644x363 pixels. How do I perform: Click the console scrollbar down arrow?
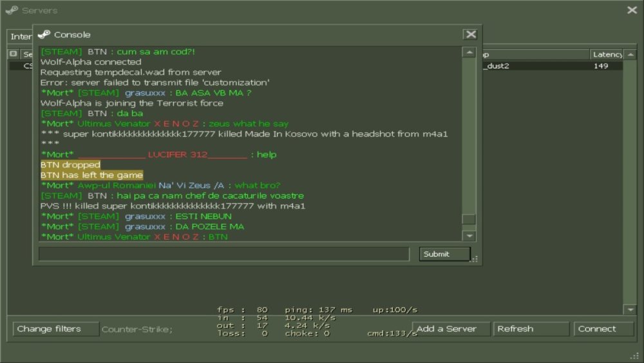pos(469,235)
